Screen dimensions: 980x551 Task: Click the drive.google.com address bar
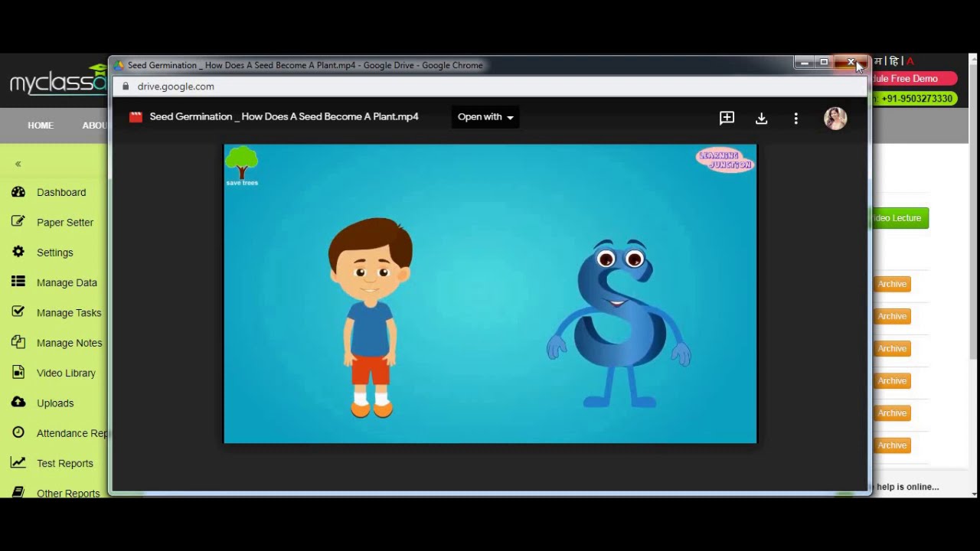pos(490,86)
